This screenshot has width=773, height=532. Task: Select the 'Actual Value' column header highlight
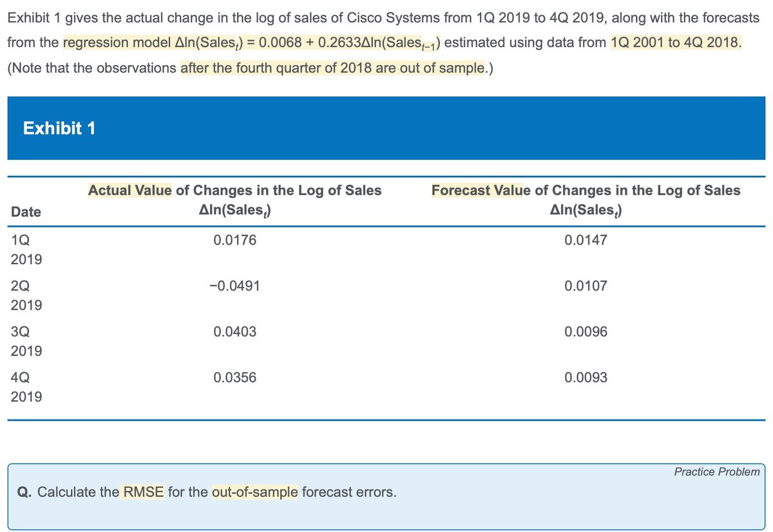(x=129, y=191)
